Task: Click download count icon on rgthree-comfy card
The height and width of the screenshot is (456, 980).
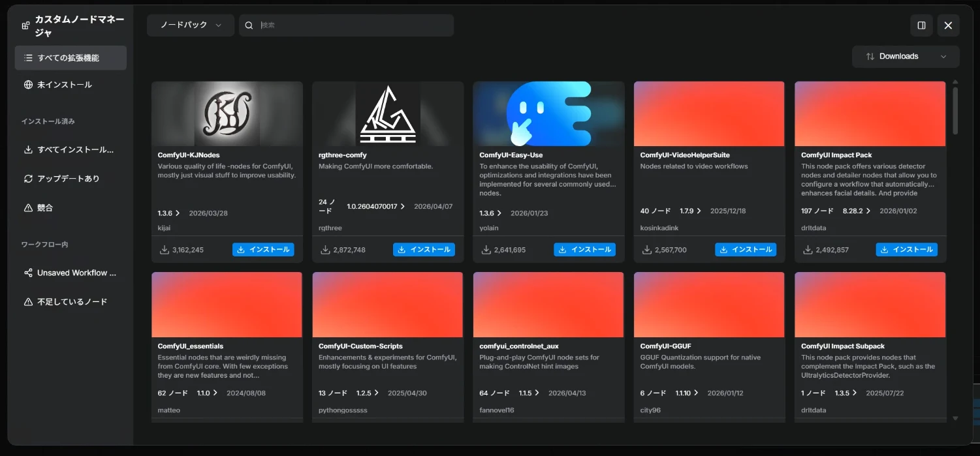Action: click(325, 250)
